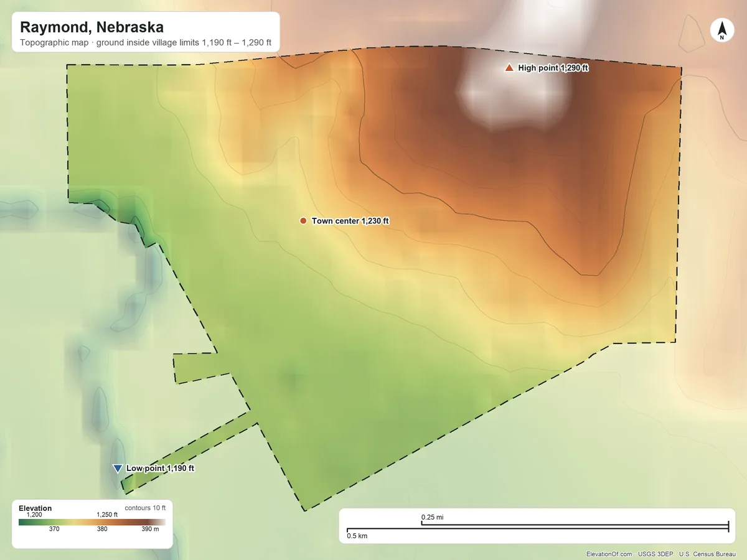Click the north arrow compass icon
Image resolution: width=747 pixels, height=560 pixels.
click(721, 30)
